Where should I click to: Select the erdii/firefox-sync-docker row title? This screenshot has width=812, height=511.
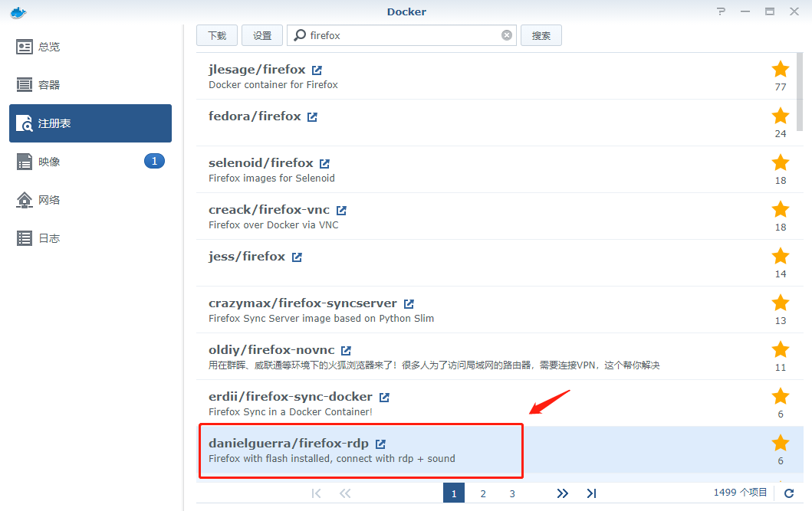(291, 397)
